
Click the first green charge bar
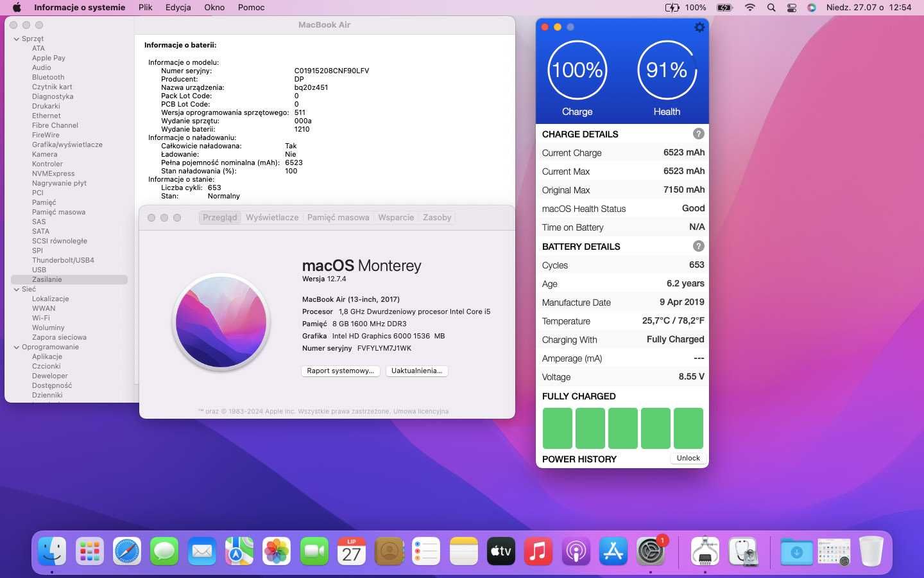[557, 428]
